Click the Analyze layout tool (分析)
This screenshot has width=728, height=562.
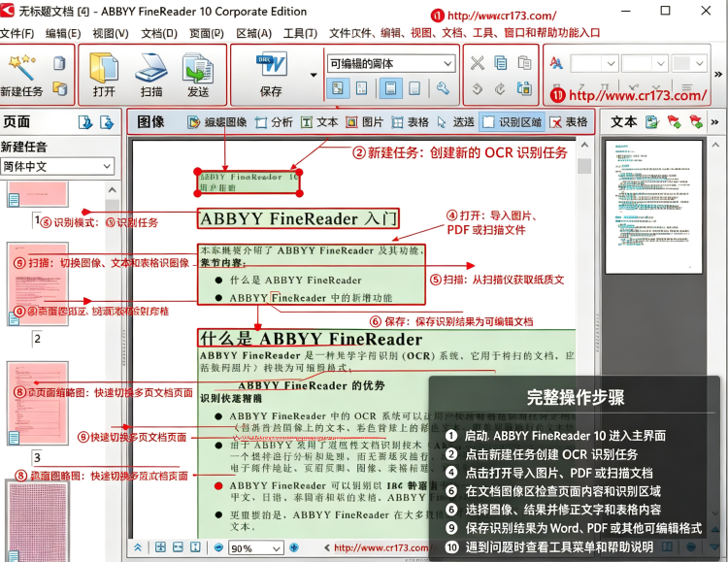click(x=261, y=122)
